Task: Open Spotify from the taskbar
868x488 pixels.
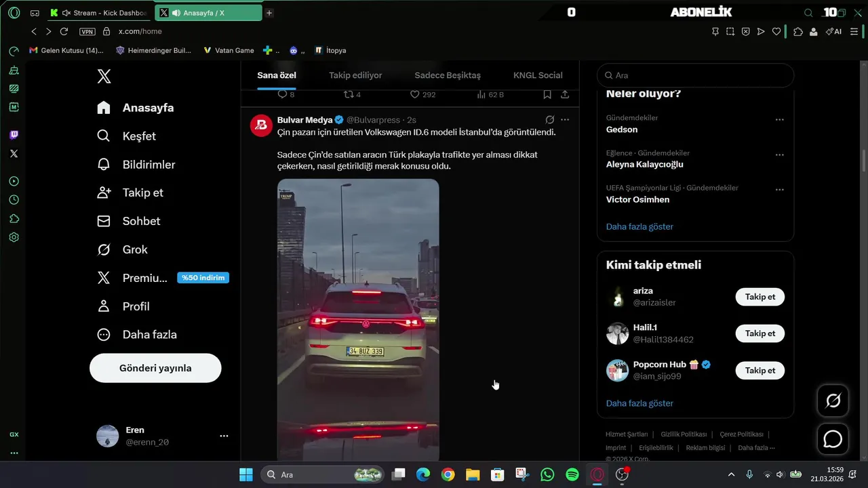Action: click(x=572, y=475)
